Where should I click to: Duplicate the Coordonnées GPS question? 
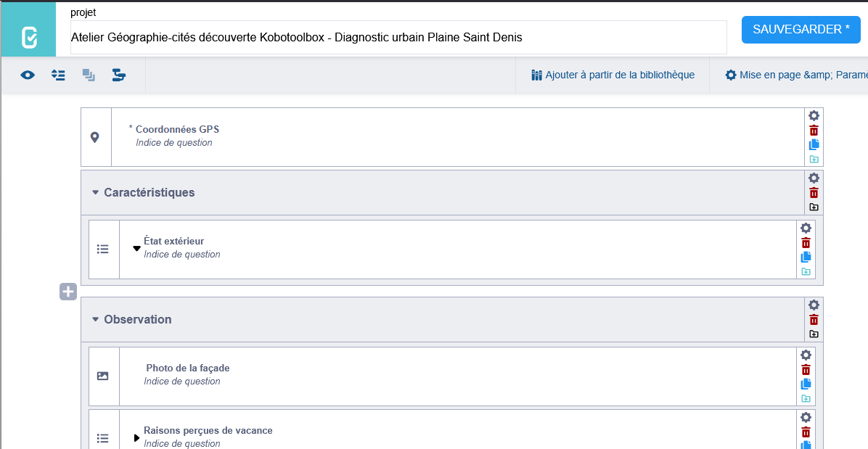(814, 145)
